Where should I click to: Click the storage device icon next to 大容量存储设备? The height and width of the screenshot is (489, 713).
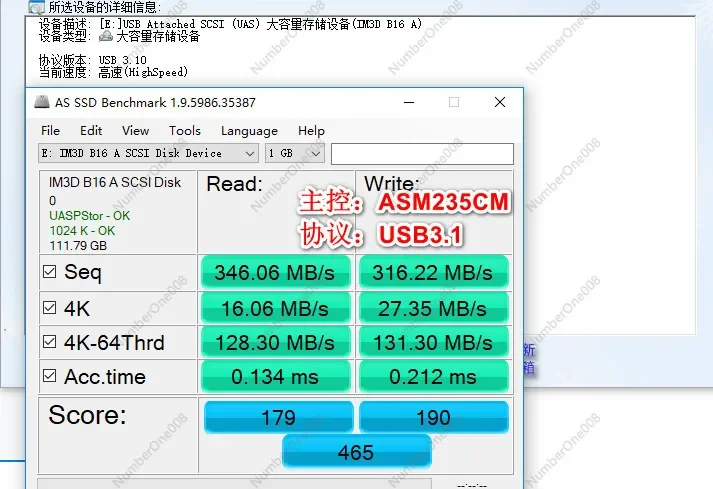pyautogui.click(x=106, y=36)
